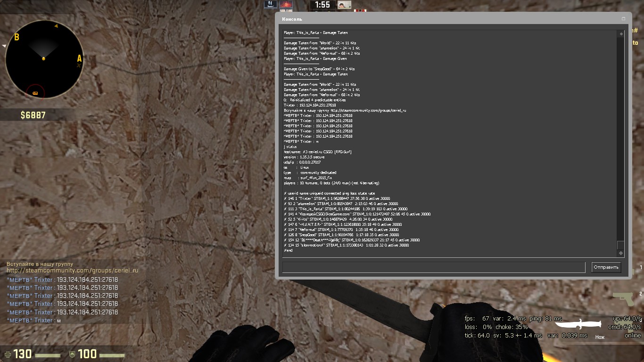
Task: Click the Консоль title bar
Action: click(x=424, y=19)
